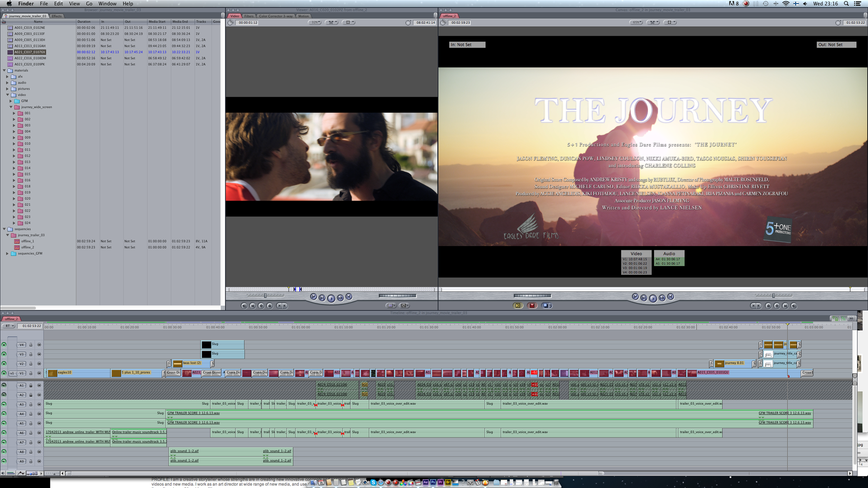
Task: Click red Overwrite edit button in Canvas
Action: point(532,306)
